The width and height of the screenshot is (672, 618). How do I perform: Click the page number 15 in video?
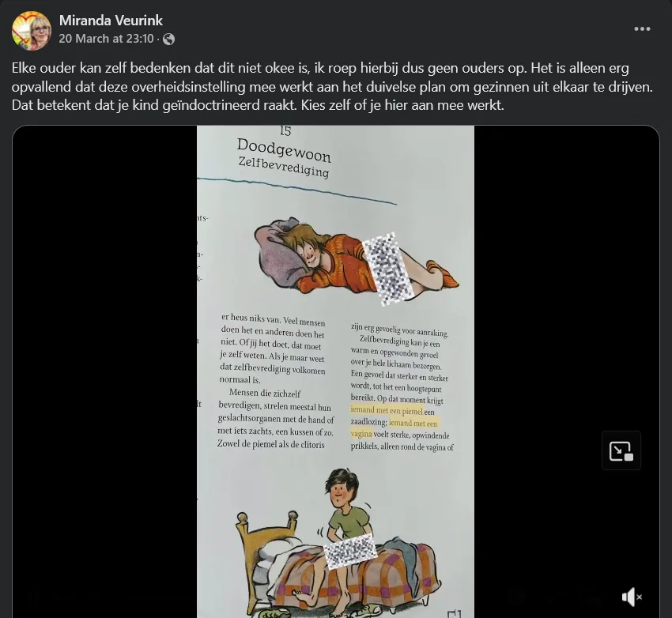(x=285, y=130)
